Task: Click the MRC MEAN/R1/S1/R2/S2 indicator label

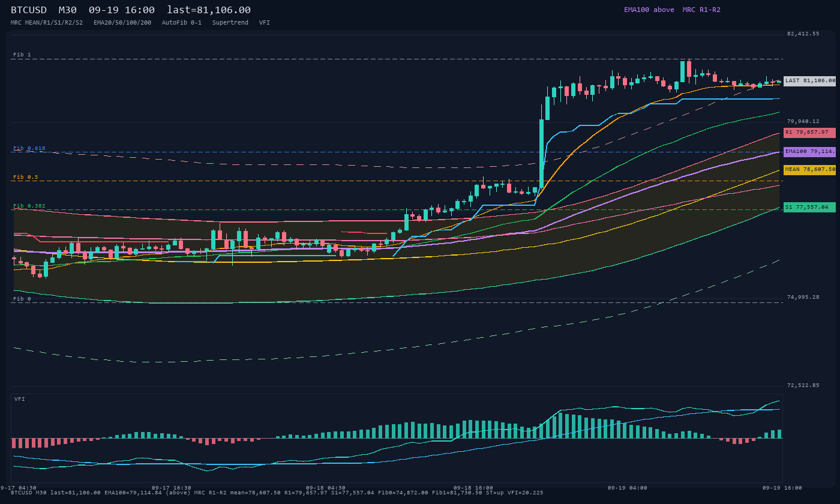Action: point(47,23)
